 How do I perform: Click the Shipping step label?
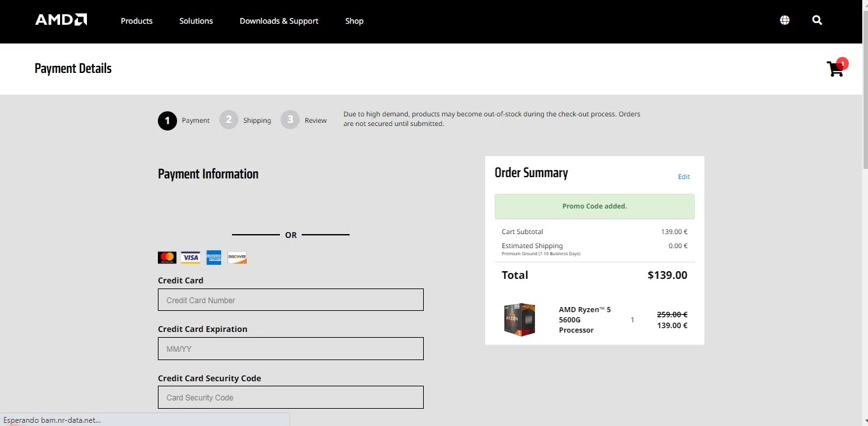click(257, 120)
